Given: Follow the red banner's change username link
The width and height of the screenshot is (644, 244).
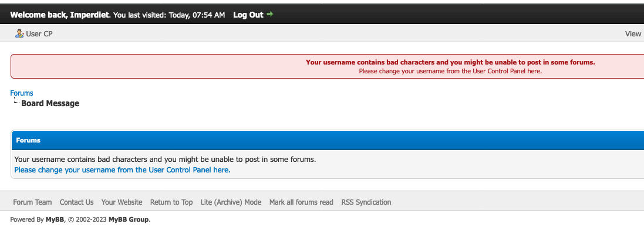Looking at the screenshot, I should [450, 71].
